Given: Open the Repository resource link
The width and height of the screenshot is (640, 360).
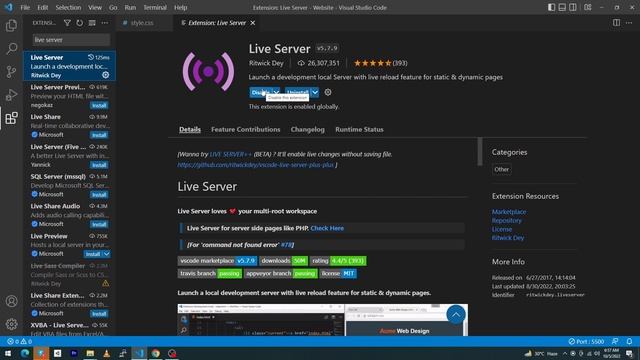Looking at the screenshot, I should (507, 220).
